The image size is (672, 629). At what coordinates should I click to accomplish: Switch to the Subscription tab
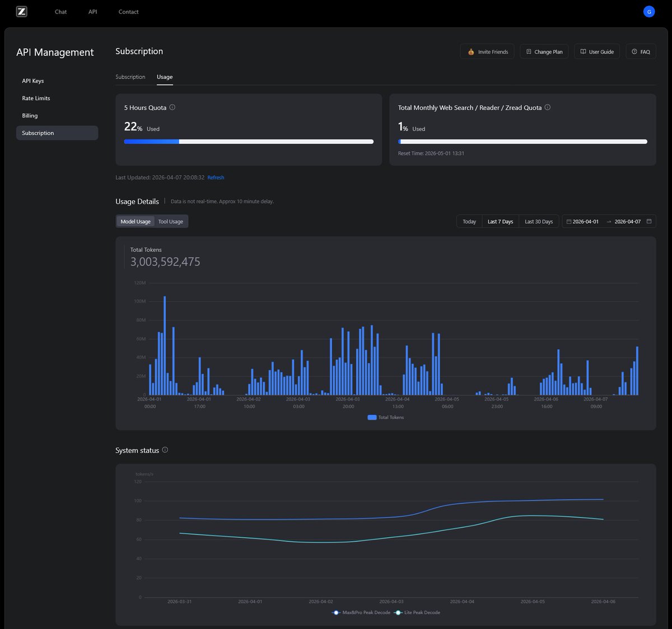pyautogui.click(x=130, y=77)
